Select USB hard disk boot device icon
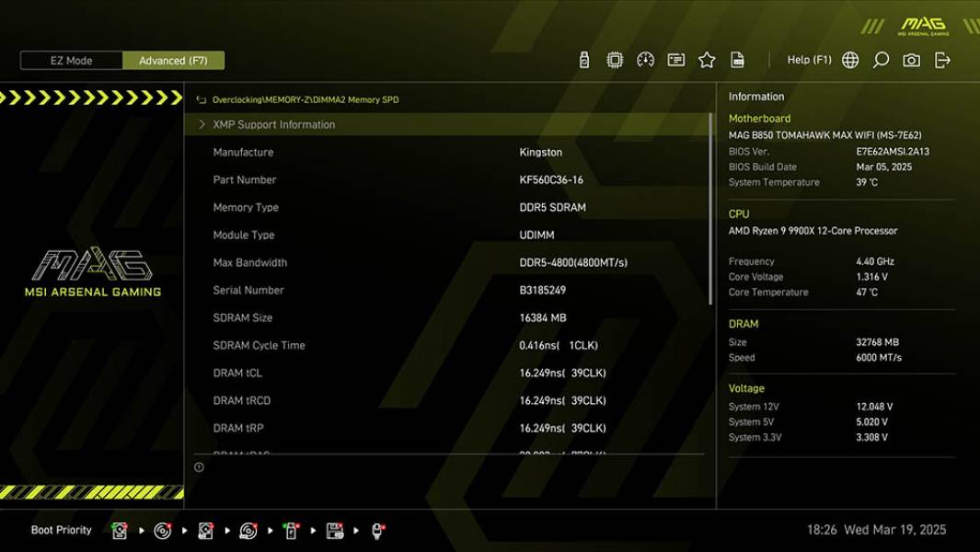Screen dimensions: 980x552 205,531
